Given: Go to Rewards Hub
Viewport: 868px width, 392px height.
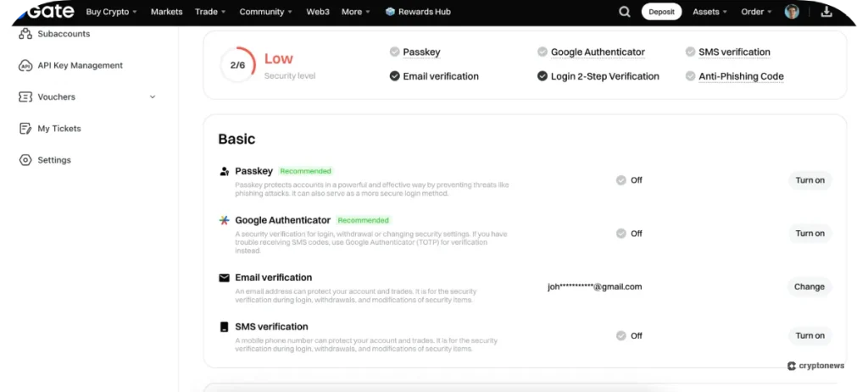Looking at the screenshot, I should pyautogui.click(x=424, y=12).
